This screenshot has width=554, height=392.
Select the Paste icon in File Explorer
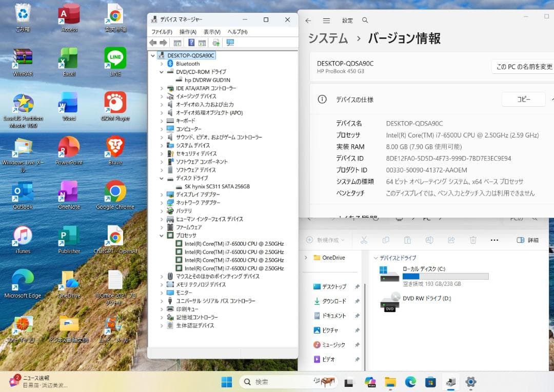point(408,240)
